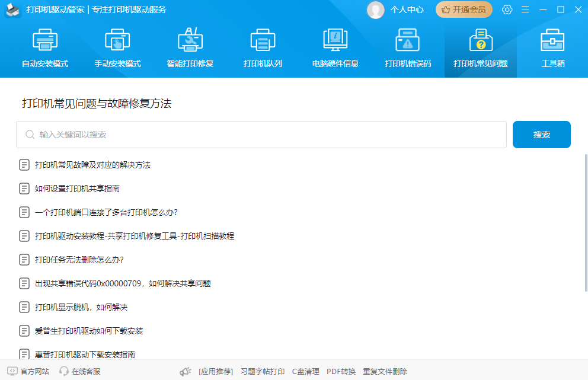
Task: Switch to 打印机常见问题 tab
Action: click(x=480, y=47)
